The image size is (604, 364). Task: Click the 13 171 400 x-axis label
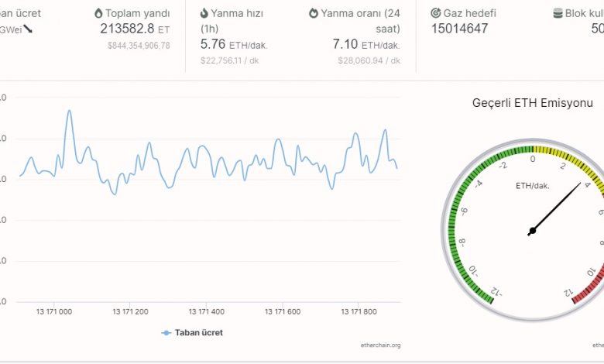click(x=207, y=311)
